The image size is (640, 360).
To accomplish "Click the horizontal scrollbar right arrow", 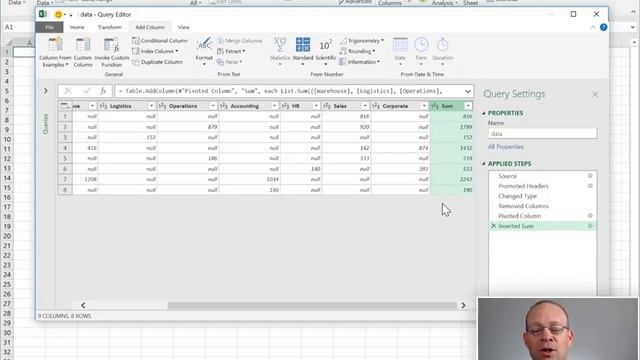I will tap(463, 305).
